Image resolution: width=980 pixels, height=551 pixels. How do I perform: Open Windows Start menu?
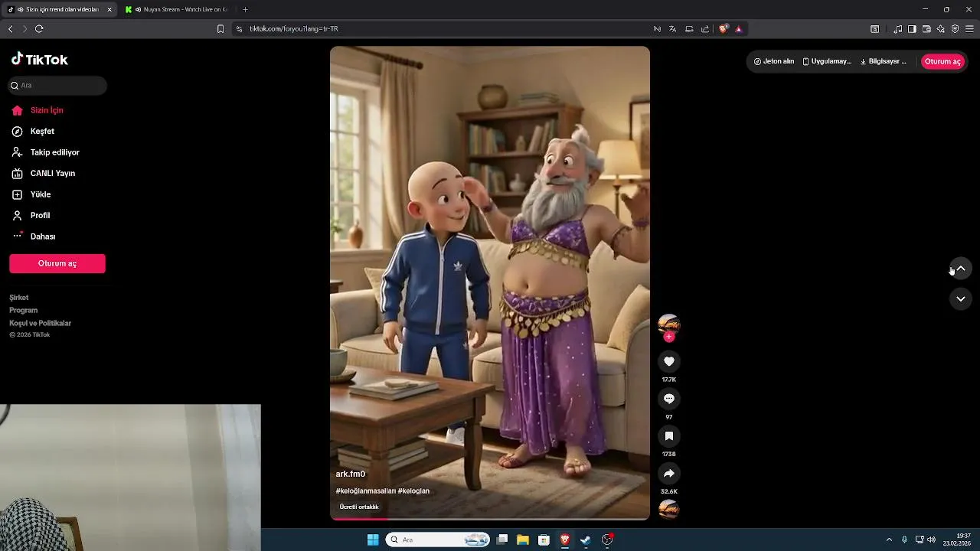373,540
